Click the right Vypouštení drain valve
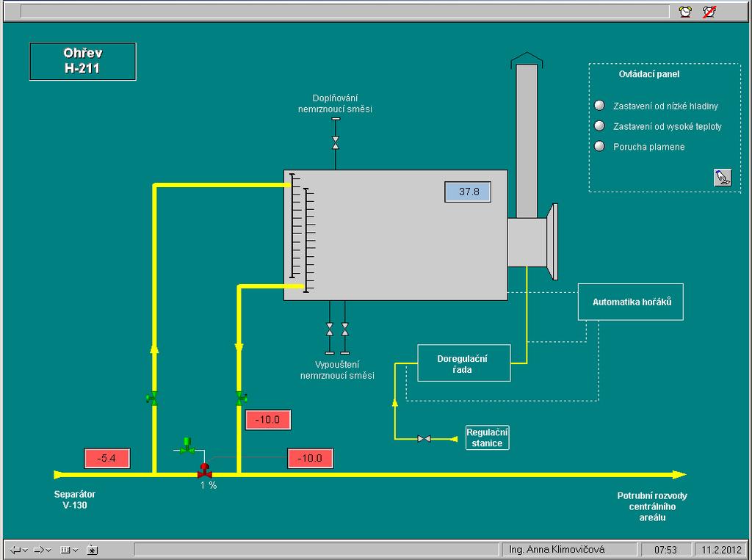 pos(345,329)
